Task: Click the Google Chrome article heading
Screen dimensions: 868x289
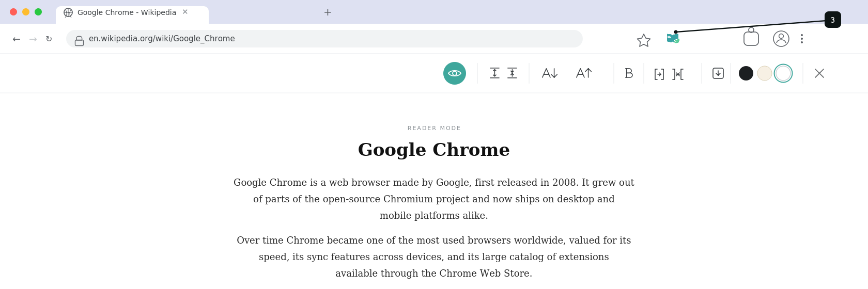Action: pyautogui.click(x=434, y=150)
